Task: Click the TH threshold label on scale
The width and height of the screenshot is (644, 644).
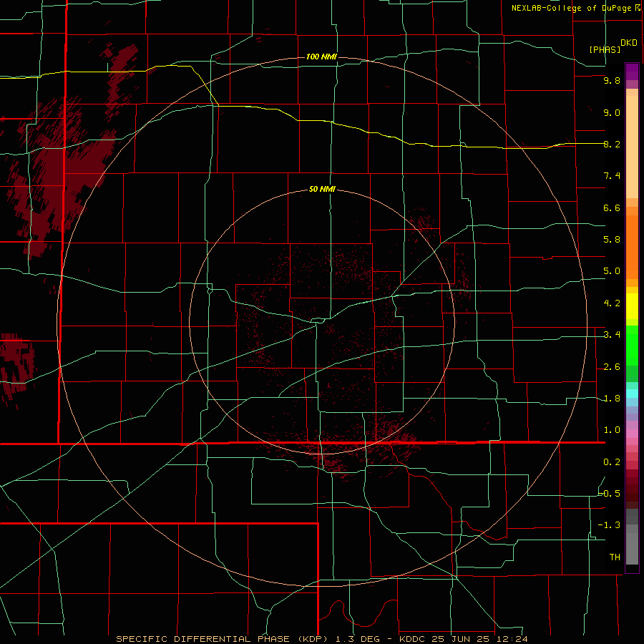Action: pyautogui.click(x=615, y=557)
